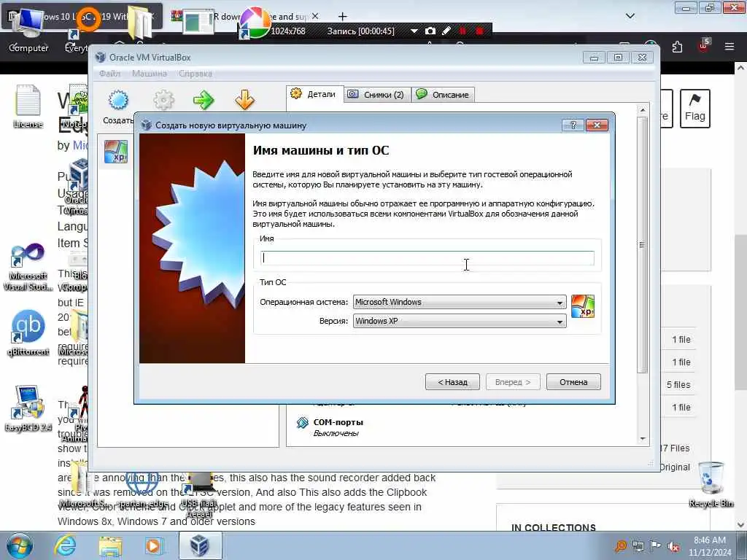The height and width of the screenshot is (560, 747).
Task: Click VirtualBox details scrollbar up arrow
Action: coord(643,110)
